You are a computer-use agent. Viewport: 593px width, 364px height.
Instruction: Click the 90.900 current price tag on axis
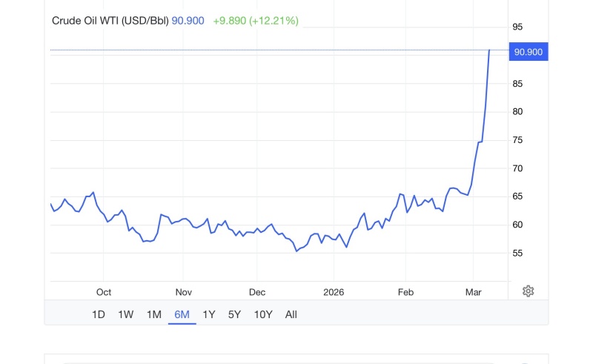click(x=529, y=51)
